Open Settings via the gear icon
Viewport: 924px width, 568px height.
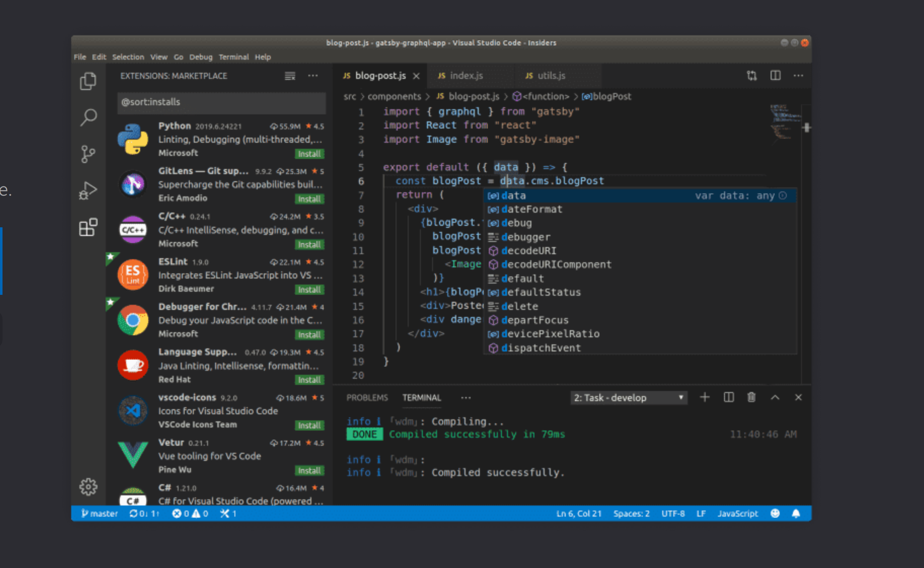pos(88,487)
